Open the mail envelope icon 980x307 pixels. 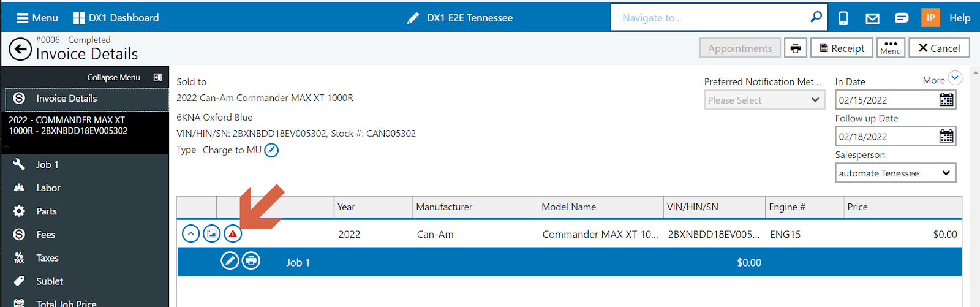click(x=872, y=18)
